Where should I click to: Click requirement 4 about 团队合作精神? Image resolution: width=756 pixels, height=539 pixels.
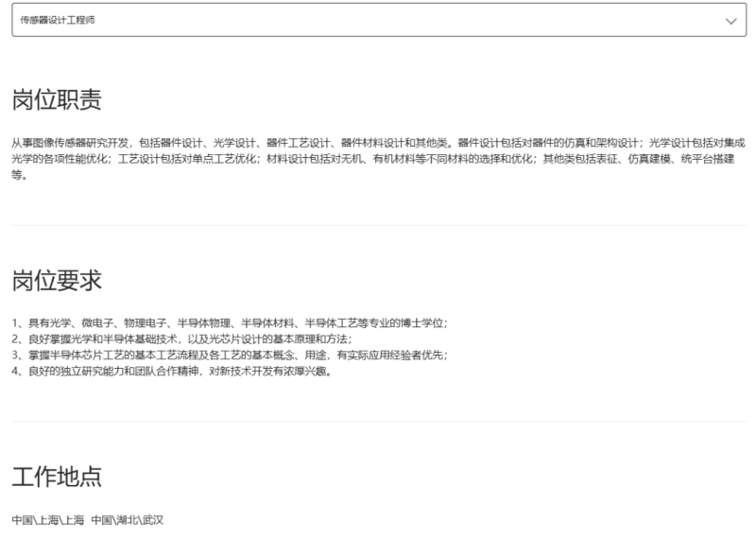(x=172, y=372)
